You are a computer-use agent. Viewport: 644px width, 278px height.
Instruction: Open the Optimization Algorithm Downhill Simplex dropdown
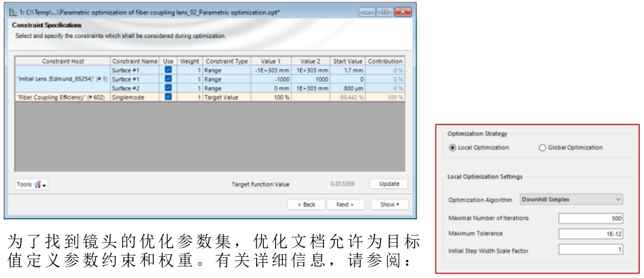[x=572, y=200]
